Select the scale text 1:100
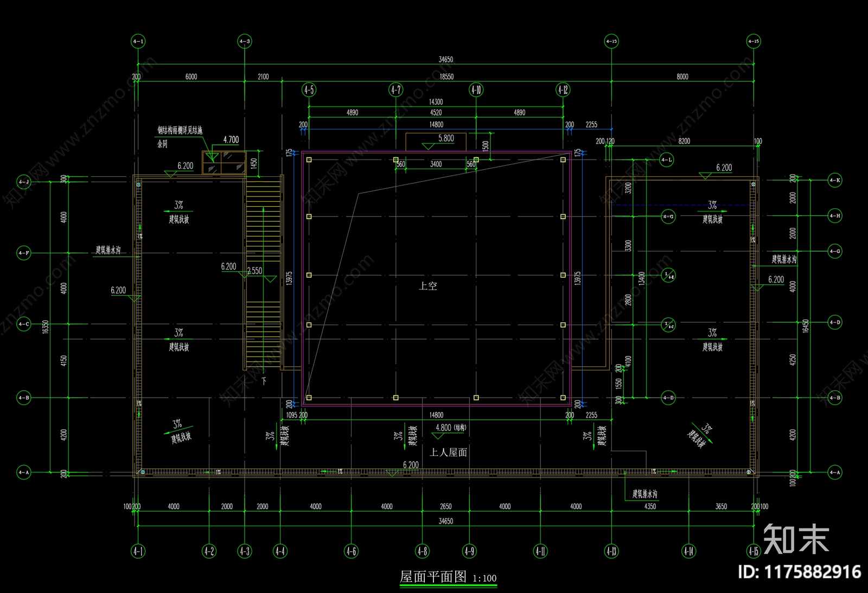 (x=484, y=578)
